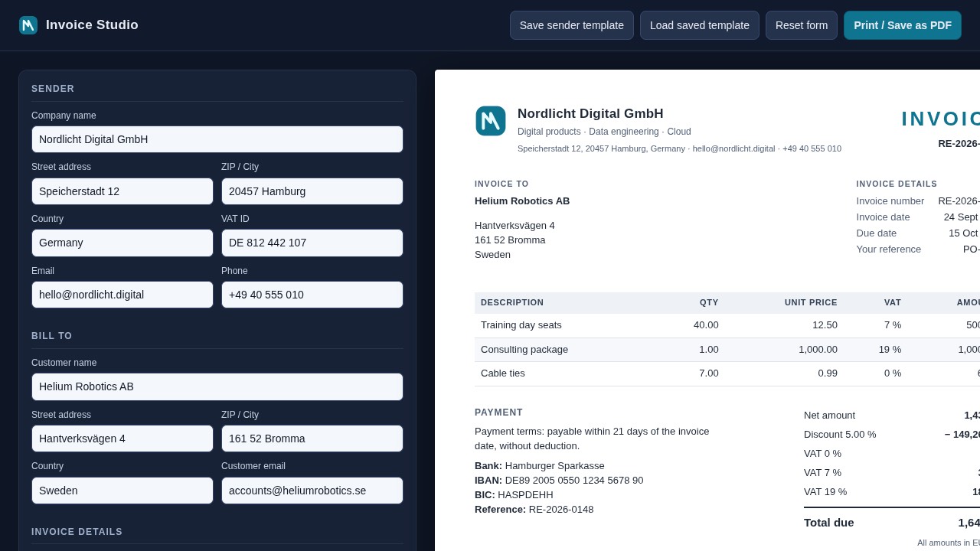This screenshot has height=551, width=980.
Task: Click the Bank Hamburger Sparkasse line
Action: pyautogui.click(x=540, y=466)
